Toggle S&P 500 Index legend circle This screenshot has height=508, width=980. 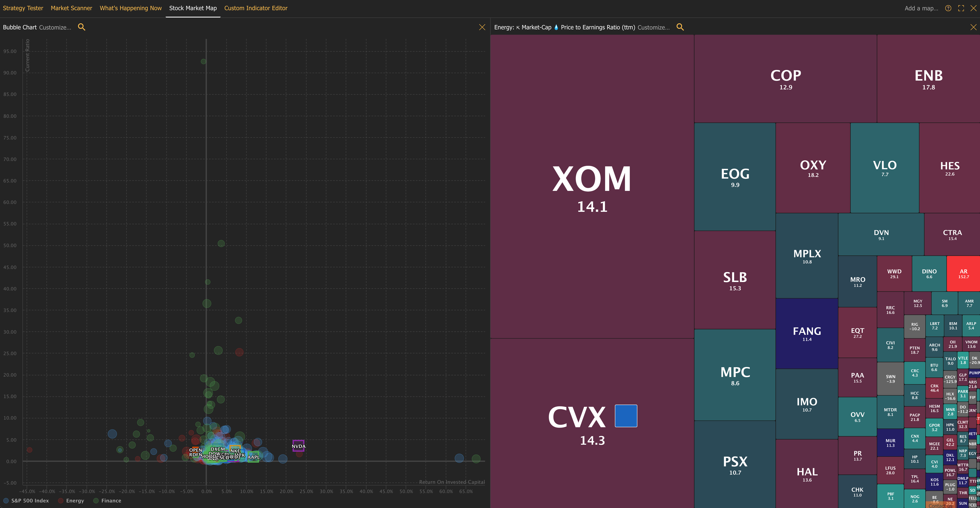click(6, 500)
